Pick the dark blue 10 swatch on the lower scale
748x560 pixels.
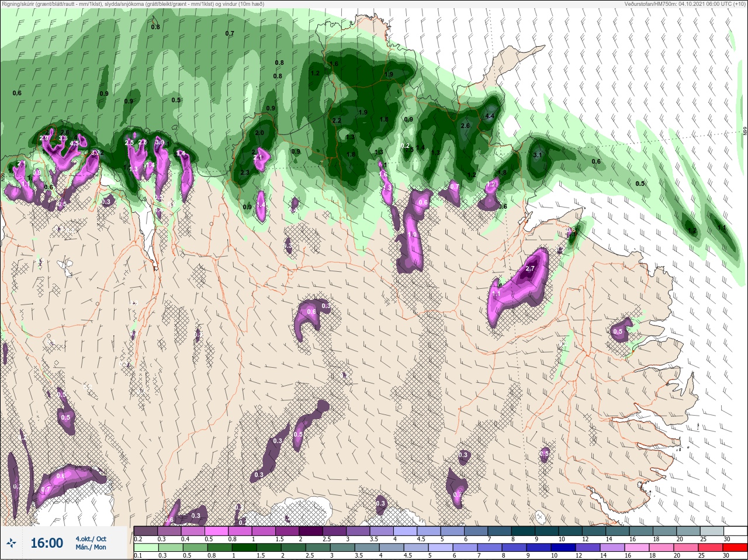coord(563,547)
